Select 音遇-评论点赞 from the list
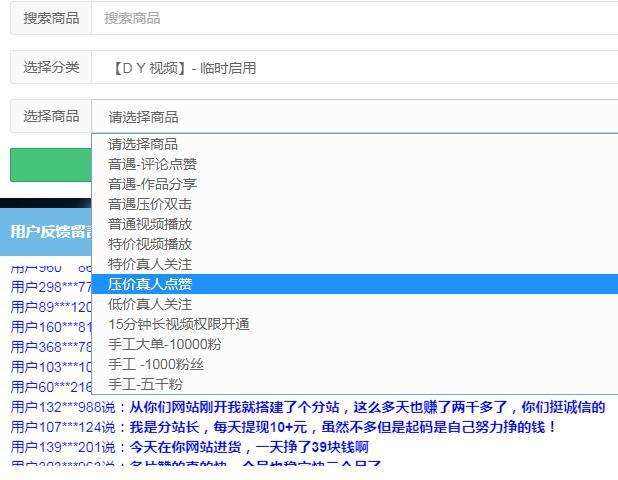This screenshot has height=480, width=618. coord(153,164)
